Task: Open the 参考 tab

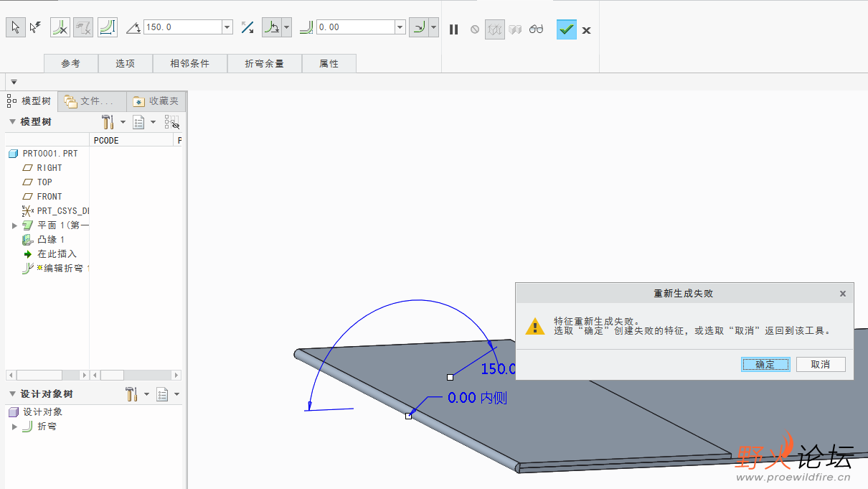Action: tap(71, 63)
